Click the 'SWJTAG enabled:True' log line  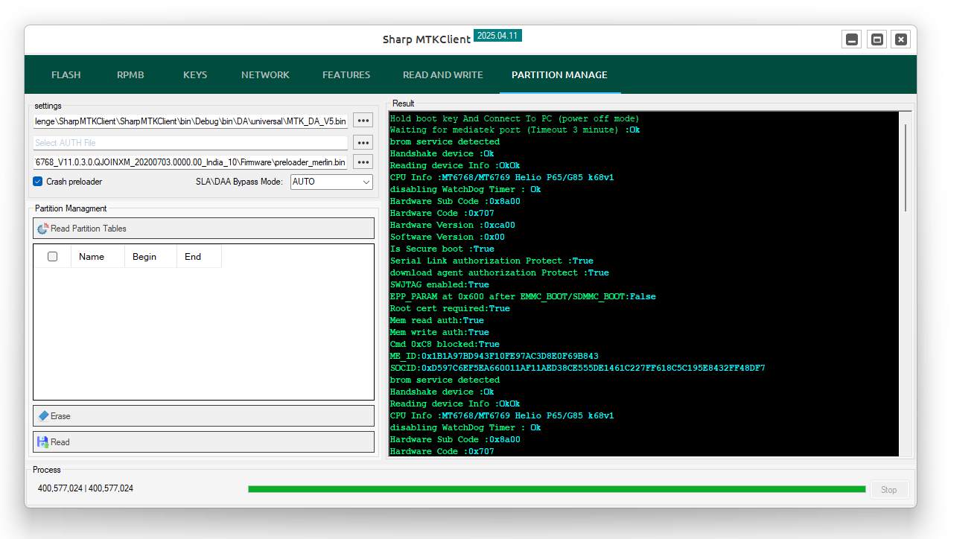pyautogui.click(x=439, y=284)
